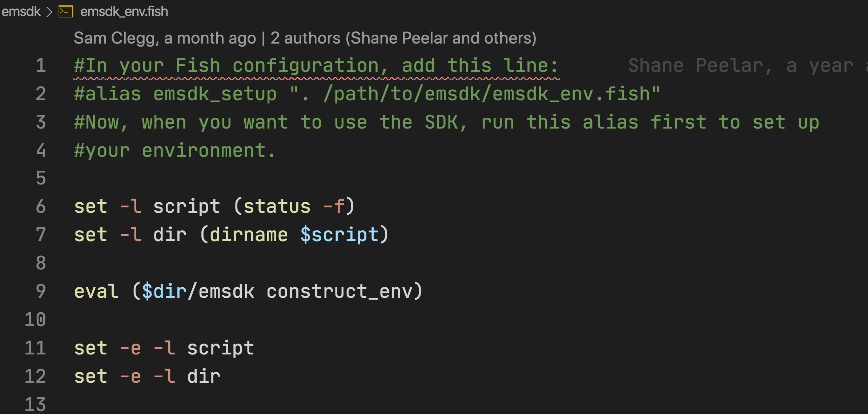Click the breadcrumb chevron separator after emsdk
The height and width of the screenshot is (414, 868).
[x=49, y=12]
